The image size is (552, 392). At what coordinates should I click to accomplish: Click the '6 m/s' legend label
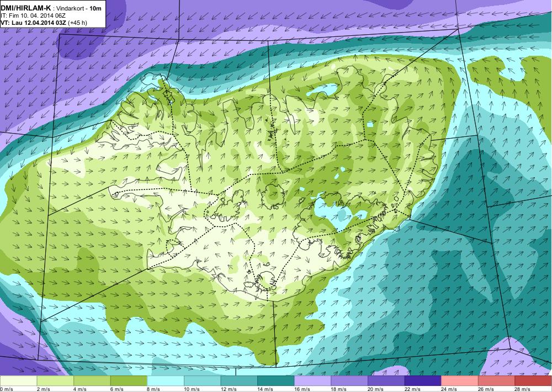tap(117, 389)
